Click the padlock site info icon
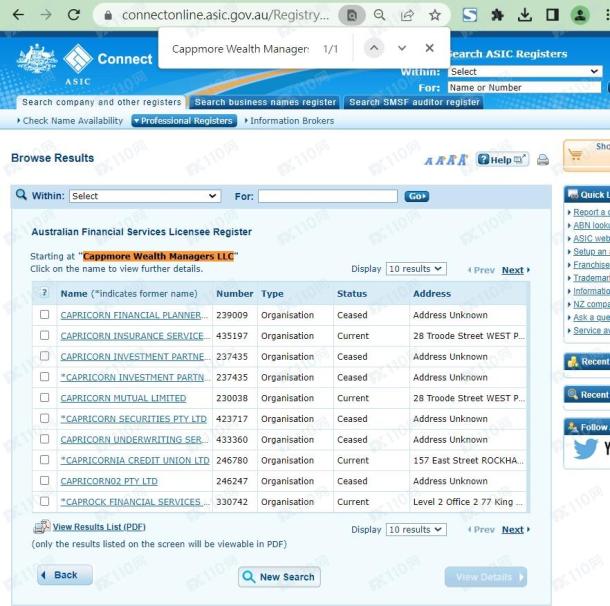 point(108,15)
